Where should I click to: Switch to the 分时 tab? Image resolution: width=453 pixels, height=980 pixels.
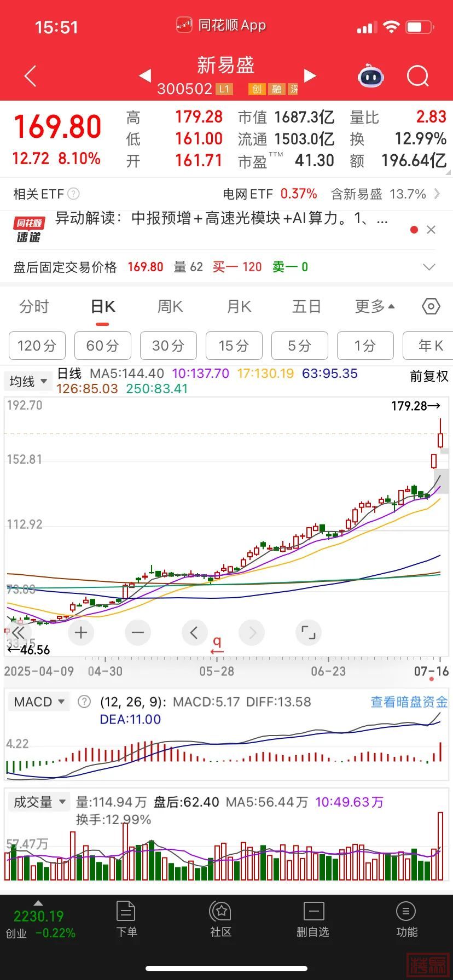pos(34,307)
